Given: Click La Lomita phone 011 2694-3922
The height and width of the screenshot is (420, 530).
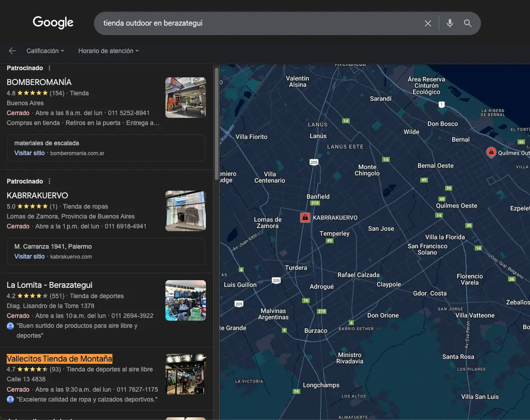Looking at the screenshot, I should pos(132,316).
